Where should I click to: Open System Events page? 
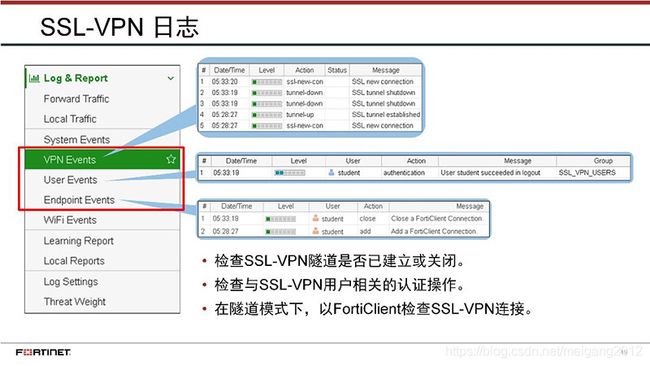tap(77, 140)
